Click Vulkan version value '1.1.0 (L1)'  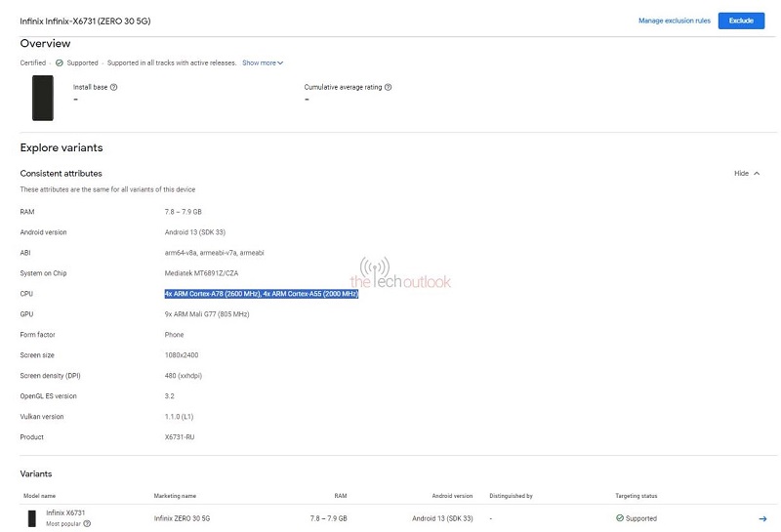179,417
